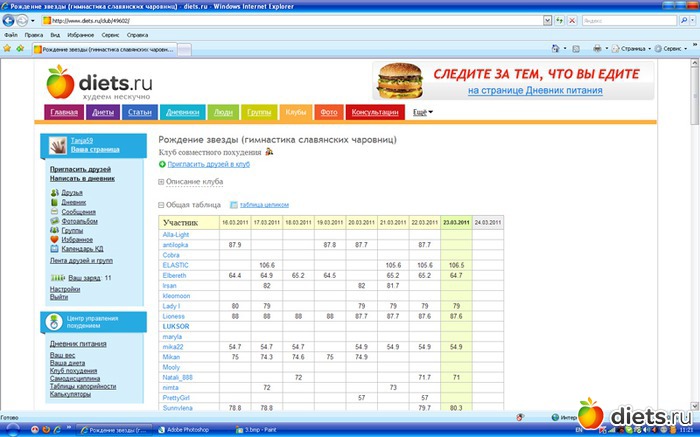
Task: Click the таблица целиком table icon
Action: tap(232, 204)
